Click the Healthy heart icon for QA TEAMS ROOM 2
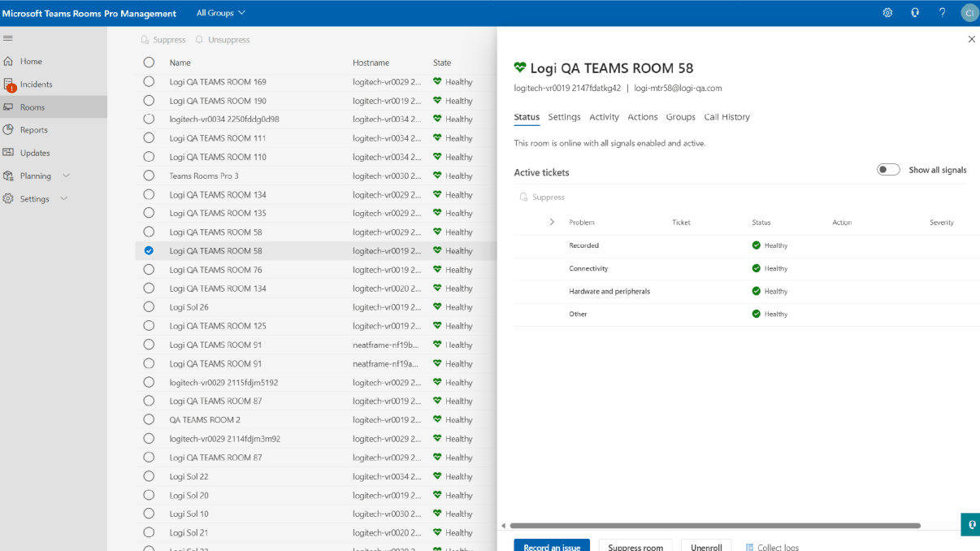The height and width of the screenshot is (551, 980). [x=437, y=420]
